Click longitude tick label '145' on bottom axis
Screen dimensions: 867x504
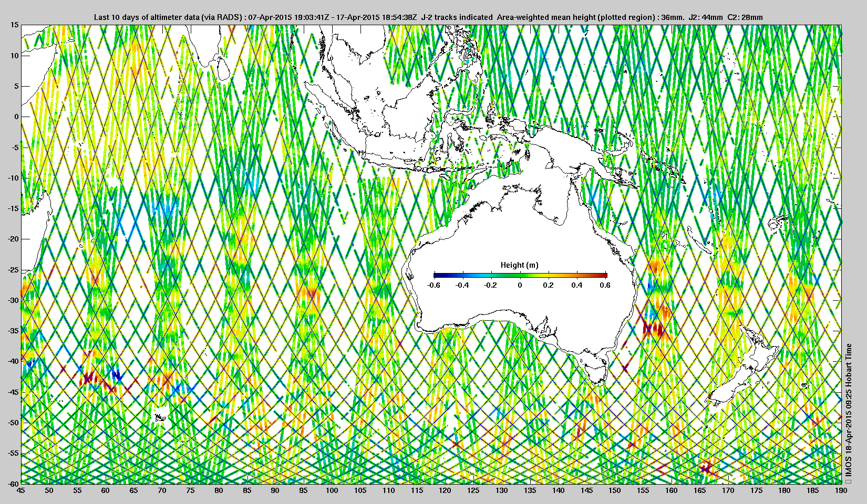tap(586, 490)
